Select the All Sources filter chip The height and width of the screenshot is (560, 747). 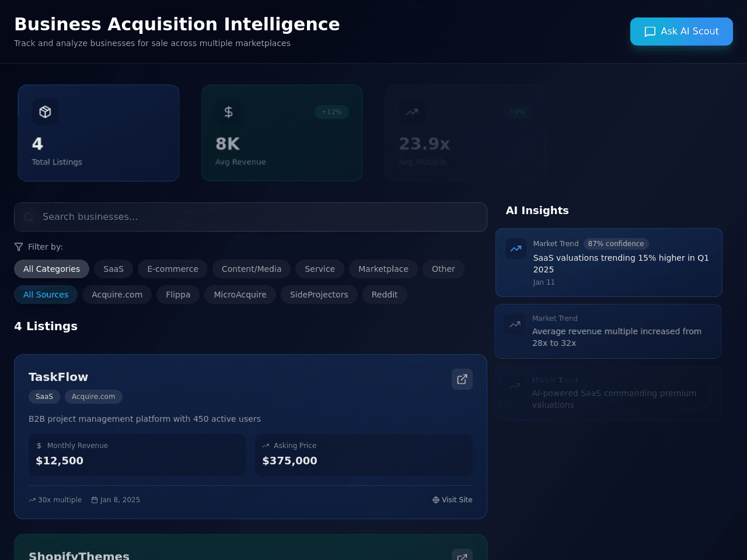[46, 295]
